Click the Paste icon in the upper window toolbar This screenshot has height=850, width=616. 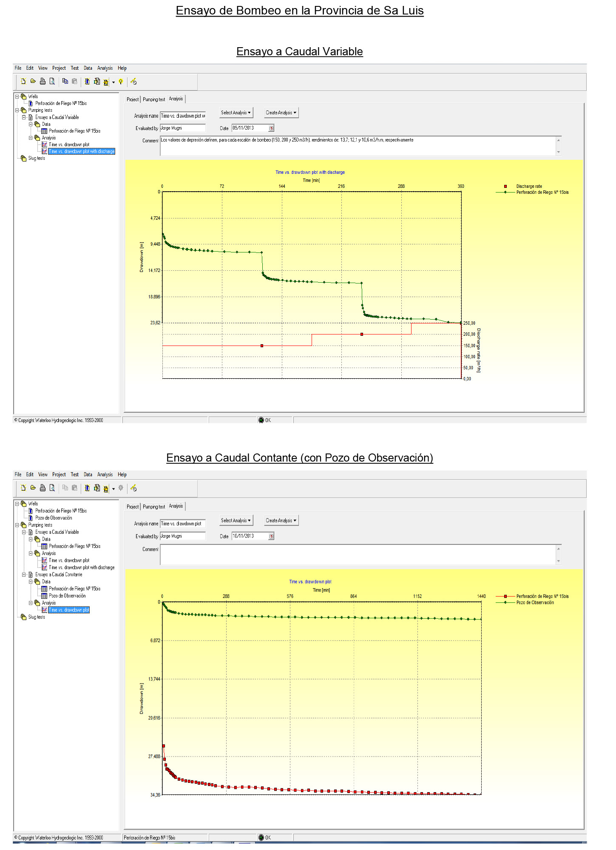pyautogui.click(x=75, y=82)
